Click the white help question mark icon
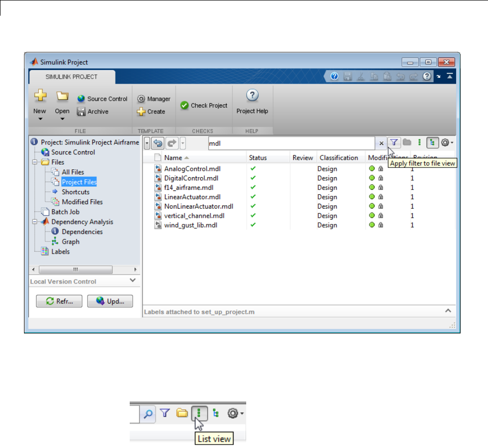The width and height of the screenshot is (488, 448). 427,76
